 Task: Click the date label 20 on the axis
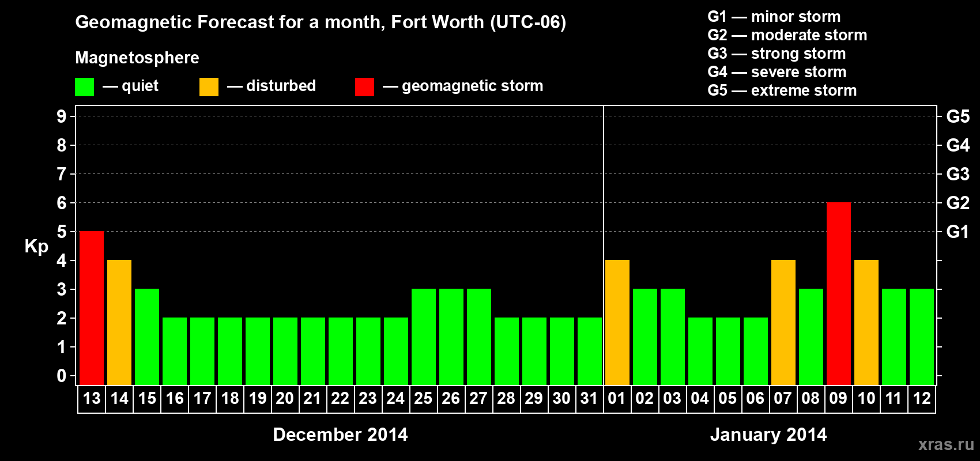(285, 398)
